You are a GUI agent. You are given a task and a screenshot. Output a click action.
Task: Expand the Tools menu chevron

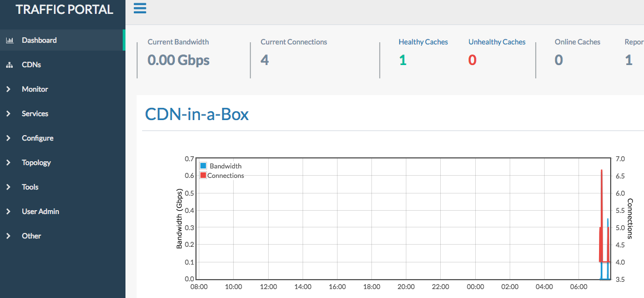click(x=9, y=187)
